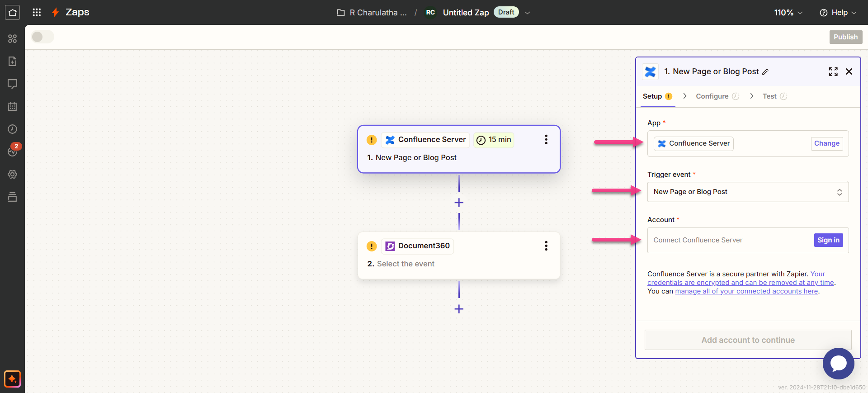The image size is (868, 393).
Task: Open the chat support bubble
Action: tap(838, 363)
